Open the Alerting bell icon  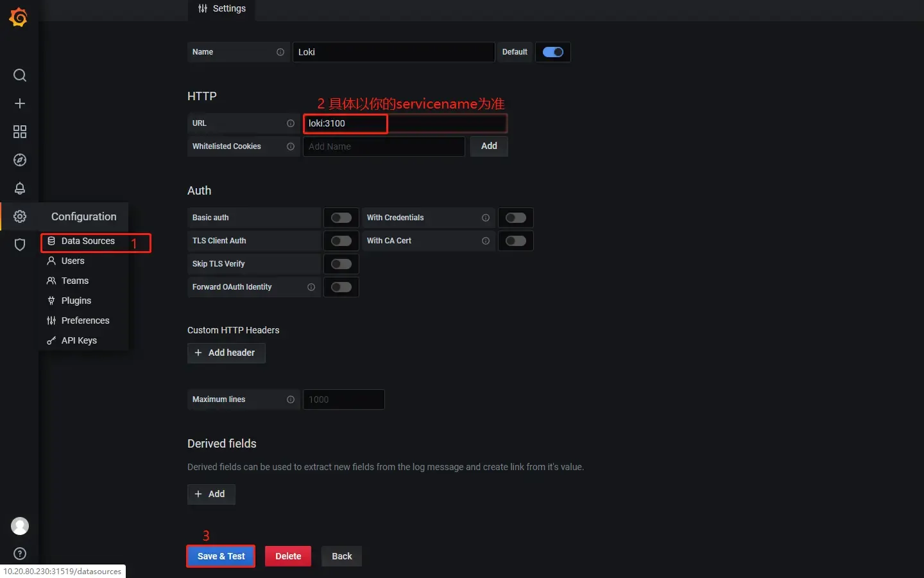20,188
